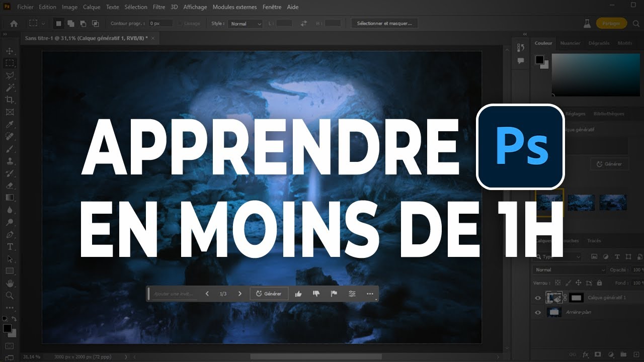Select the Brush tool

click(x=10, y=149)
